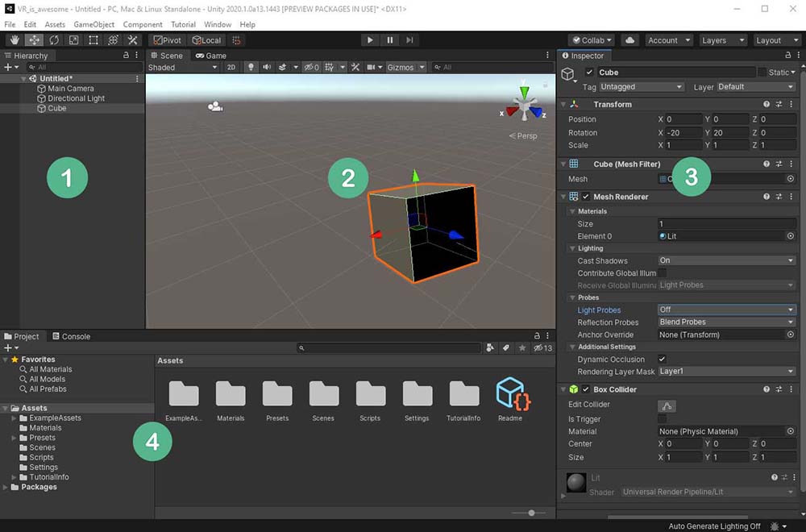Image resolution: width=806 pixels, height=532 pixels.
Task: Enable the Is Trigger checkbox
Action: 662,419
